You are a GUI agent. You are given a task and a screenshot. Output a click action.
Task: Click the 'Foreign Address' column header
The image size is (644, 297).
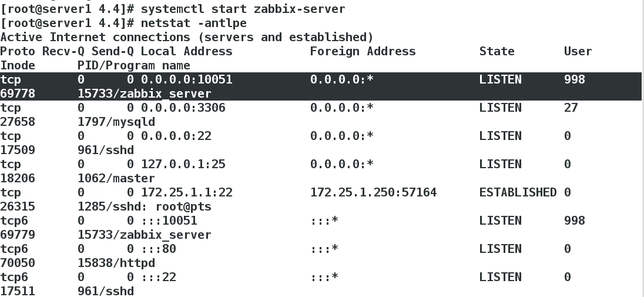coord(363,51)
